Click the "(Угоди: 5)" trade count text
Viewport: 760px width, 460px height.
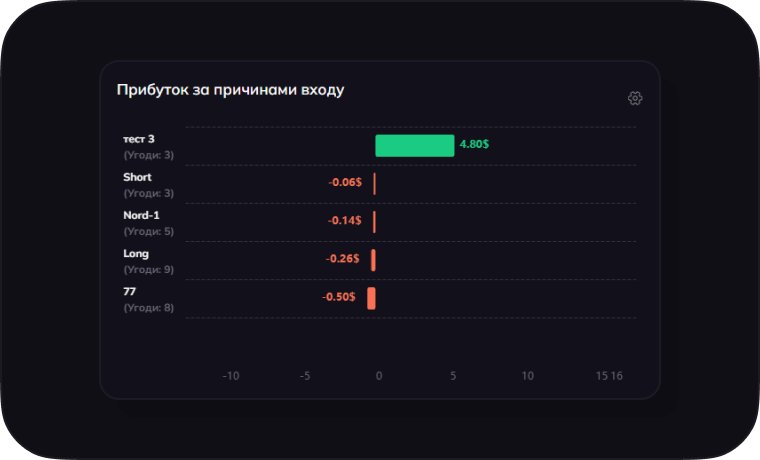[148, 231]
